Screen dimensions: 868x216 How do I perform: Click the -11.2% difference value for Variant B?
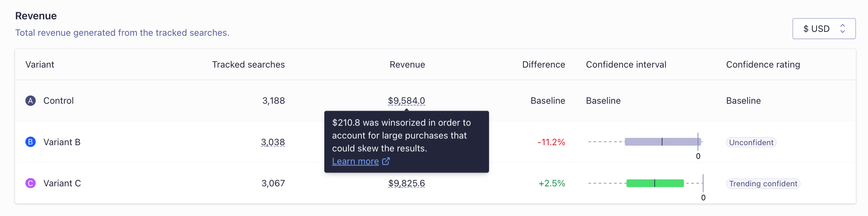click(552, 142)
